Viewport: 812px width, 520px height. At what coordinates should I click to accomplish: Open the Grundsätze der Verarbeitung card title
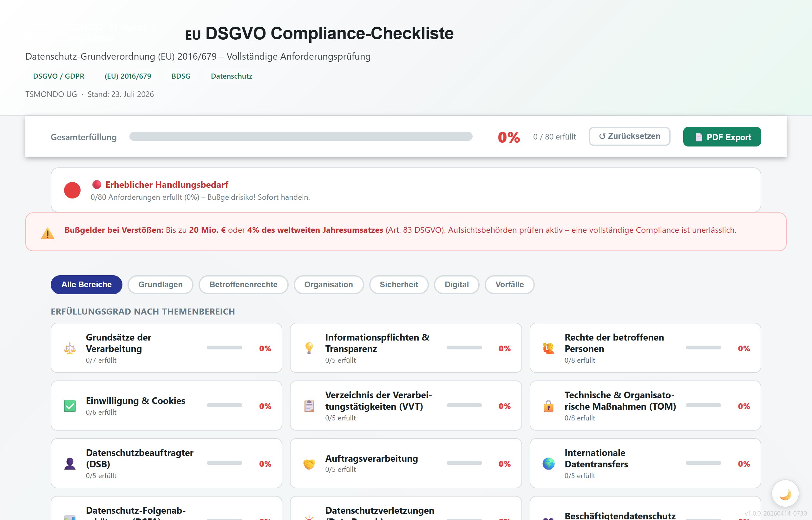pos(119,343)
